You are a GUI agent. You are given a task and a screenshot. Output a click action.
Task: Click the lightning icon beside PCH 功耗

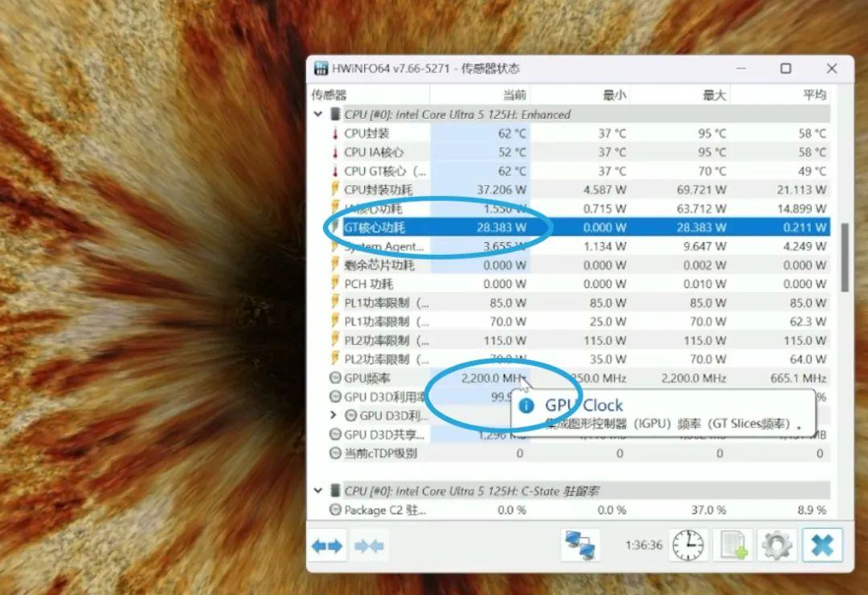click(x=335, y=284)
